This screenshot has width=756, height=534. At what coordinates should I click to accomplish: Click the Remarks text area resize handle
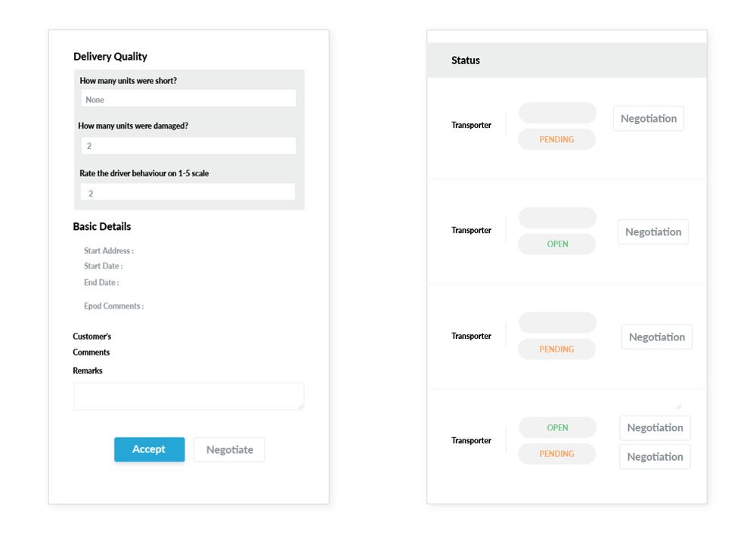pos(301,406)
